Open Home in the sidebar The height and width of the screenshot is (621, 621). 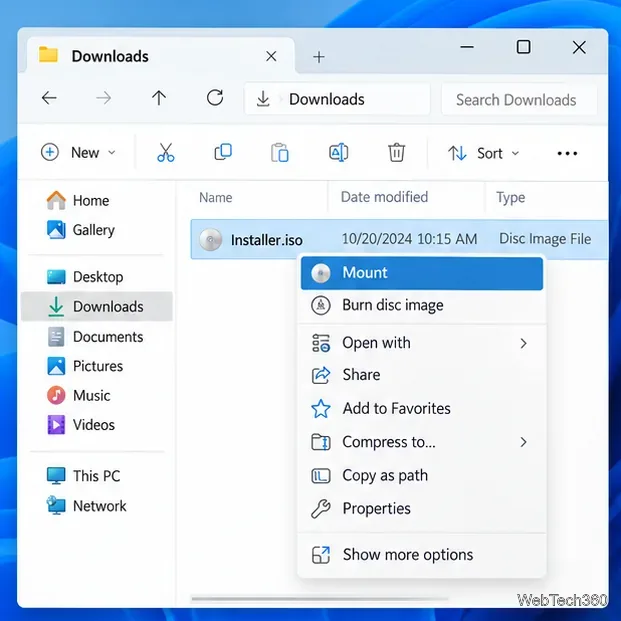pyautogui.click(x=78, y=200)
